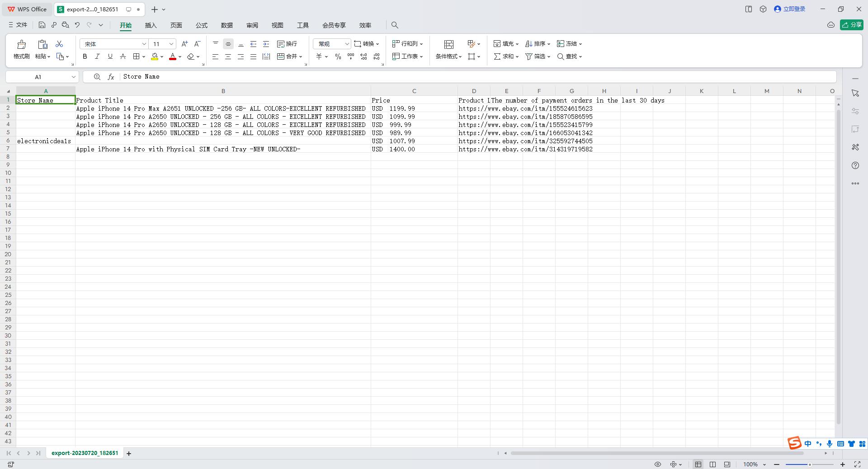
Task: Switch to the 插入 Insert tab
Action: pyautogui.click(x=151, y=25)
